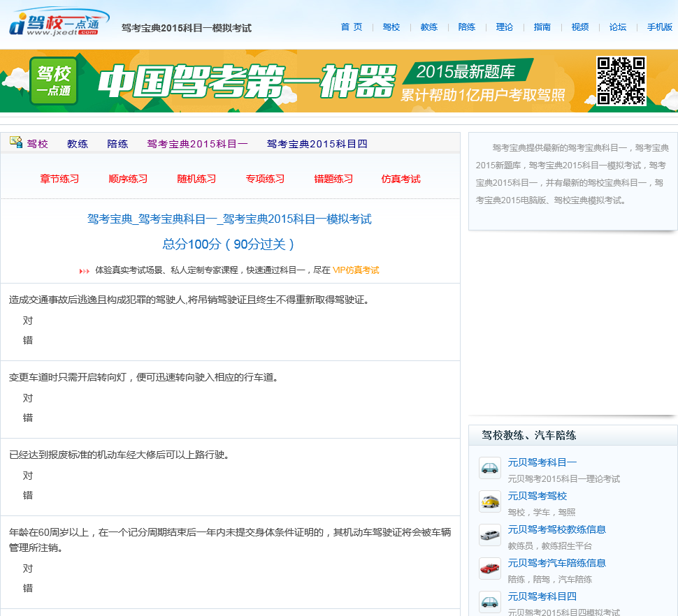Open the 元贝驾考科目一 sidebar link

542,462
